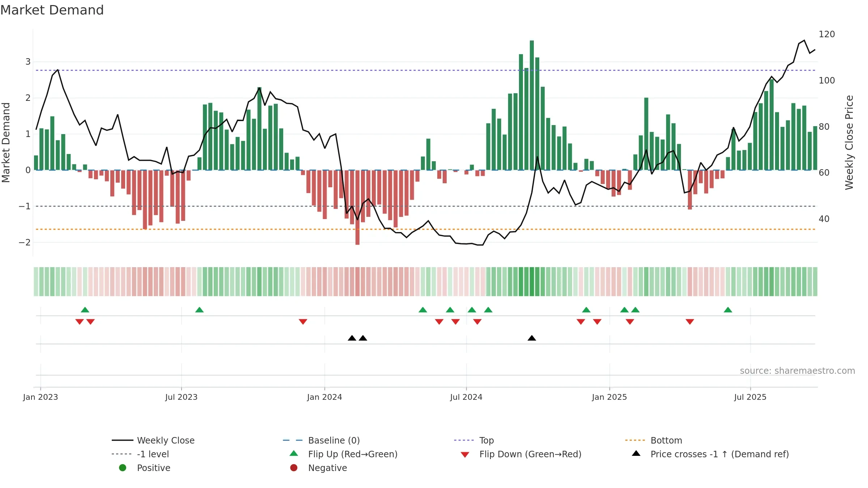Click the black Weekly Close line legend swatch

pos(122,440)
